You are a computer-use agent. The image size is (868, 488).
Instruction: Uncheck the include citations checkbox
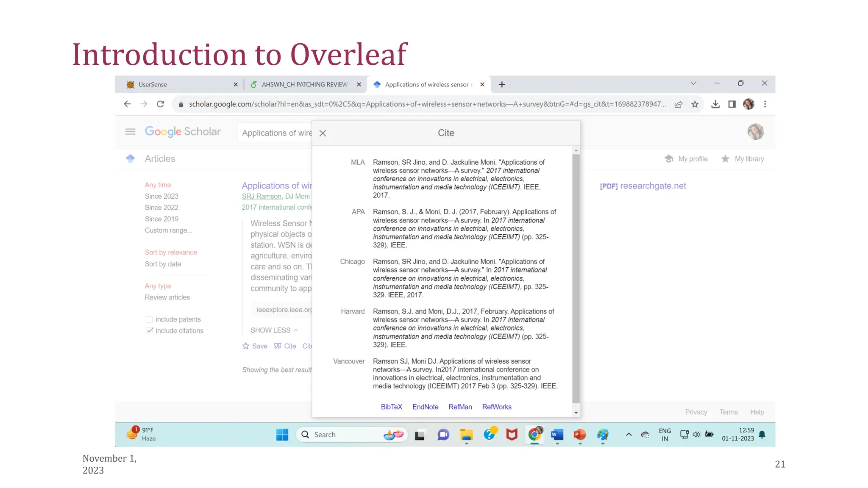tap(149, 330)
